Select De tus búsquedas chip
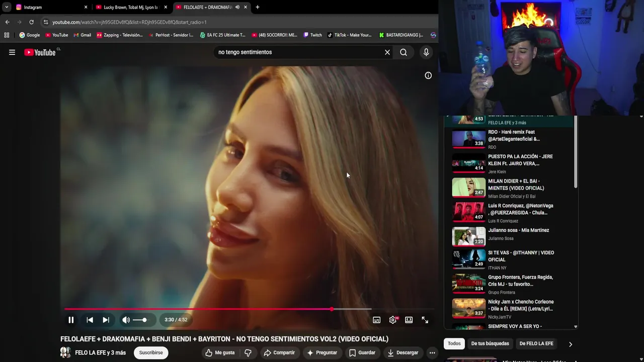The image size is (644, 362). pyautogui.click(x=490, y=343)
